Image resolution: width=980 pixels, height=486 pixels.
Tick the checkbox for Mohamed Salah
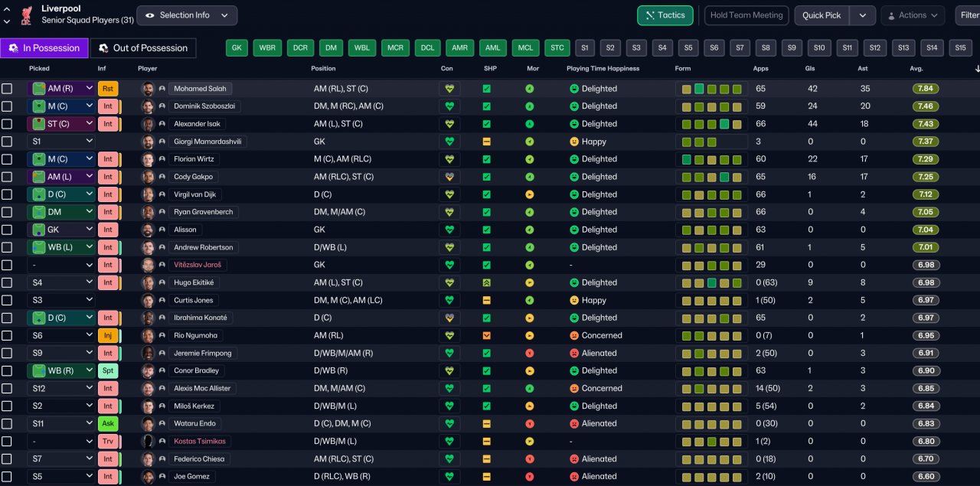pos(7,89)
